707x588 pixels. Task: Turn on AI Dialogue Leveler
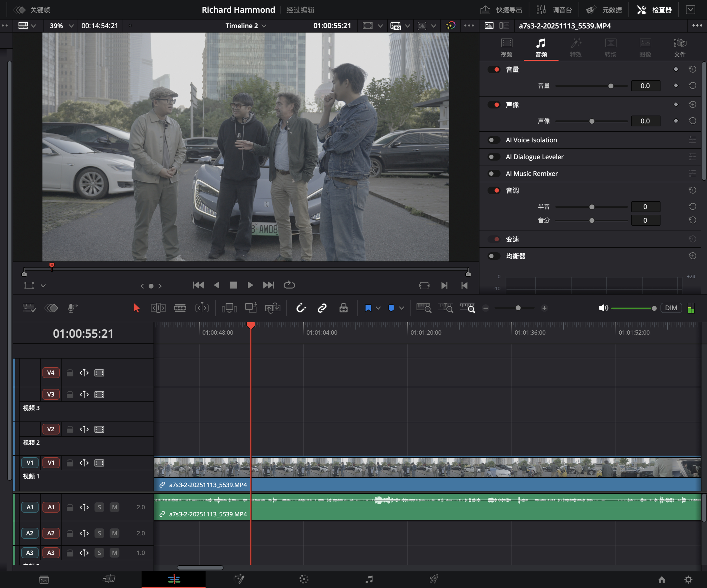[x=494, y=157]
